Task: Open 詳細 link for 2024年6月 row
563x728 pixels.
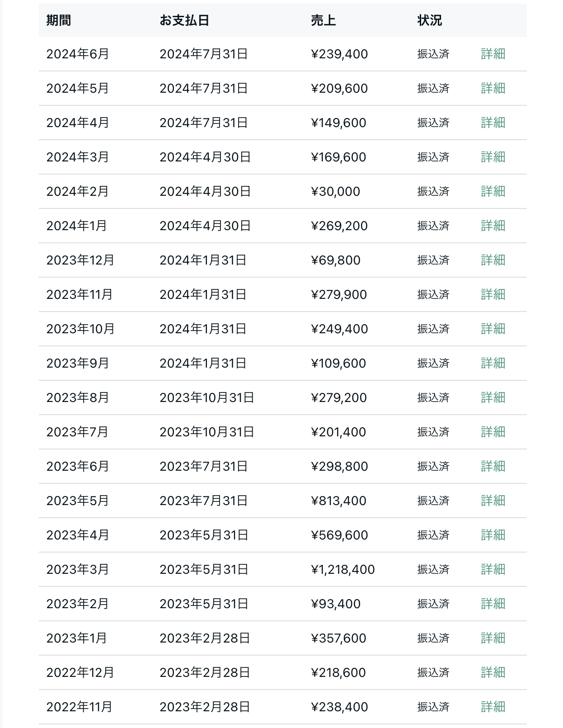Action: pyautogui.click(x=493, y=54)
